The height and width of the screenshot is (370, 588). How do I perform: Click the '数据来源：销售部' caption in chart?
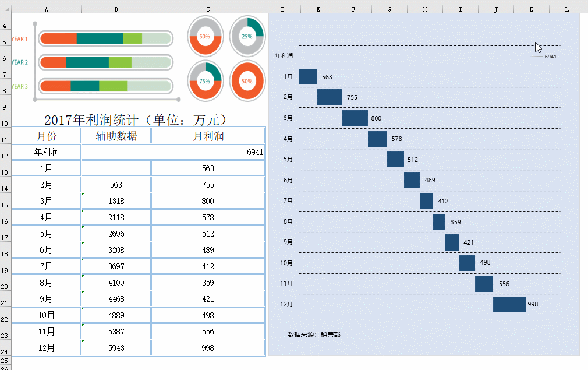coord(314,334)
